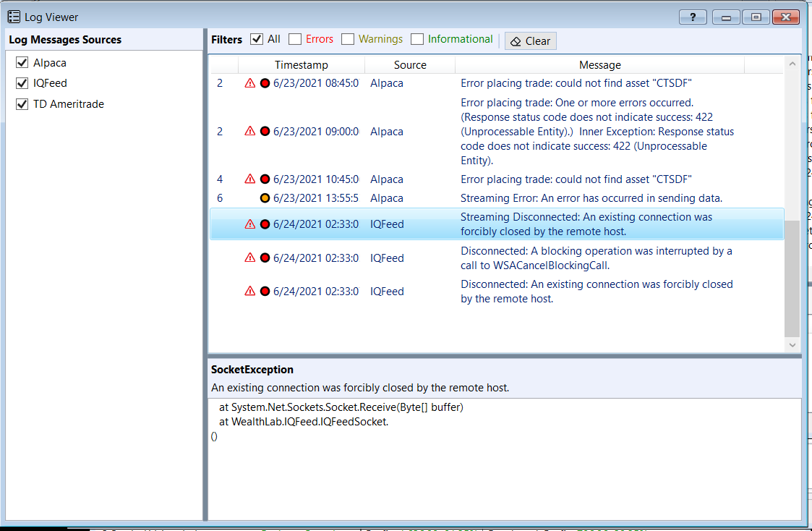Click the 'could not find asset' message at 10:45:0
This screenshot has width=812, height=531.
576,179
